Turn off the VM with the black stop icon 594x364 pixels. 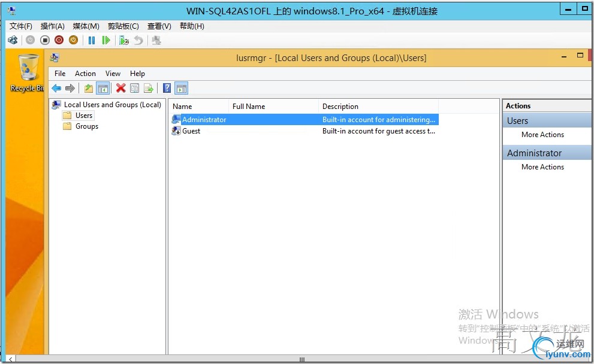pos(45,40)
